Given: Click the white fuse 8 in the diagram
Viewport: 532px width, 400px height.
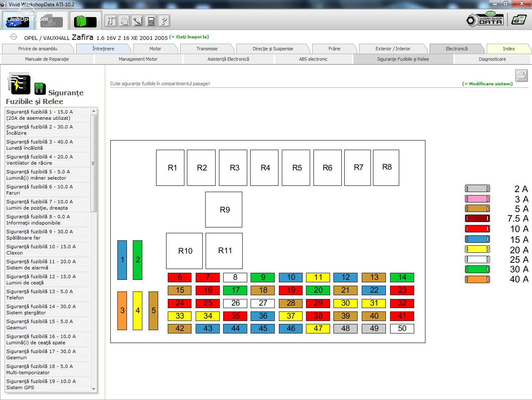Looking at the screenshot, I should [x=235, y=277].
